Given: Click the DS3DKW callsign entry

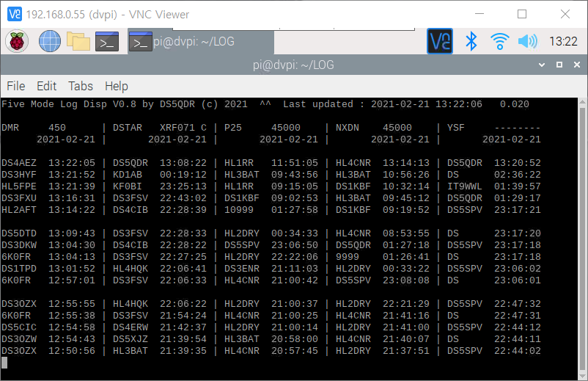Looking at the screenshot, I should pyautogui.click(x=19, y=245).
